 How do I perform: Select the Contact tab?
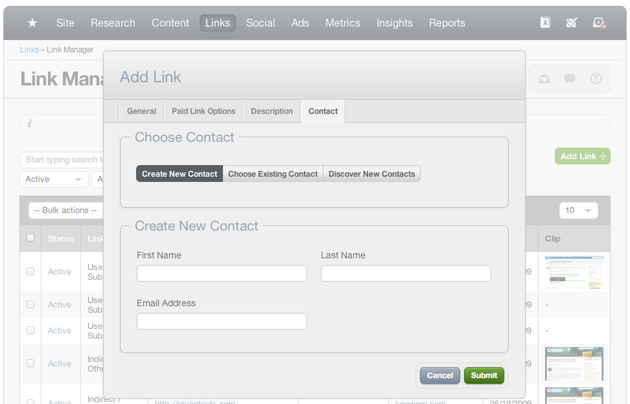[x=323, y=111]
